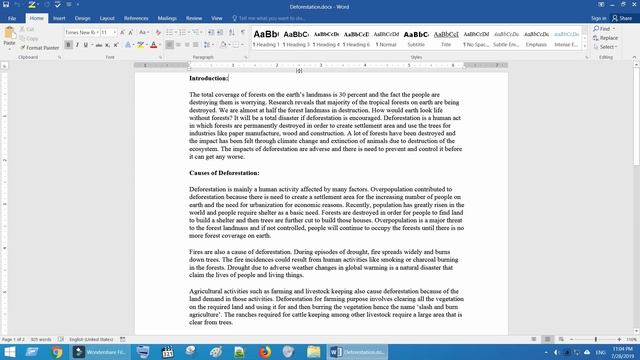640x360 pixels.
Task: Click the zoom in plus icon
Action: (x=619, y=339)
